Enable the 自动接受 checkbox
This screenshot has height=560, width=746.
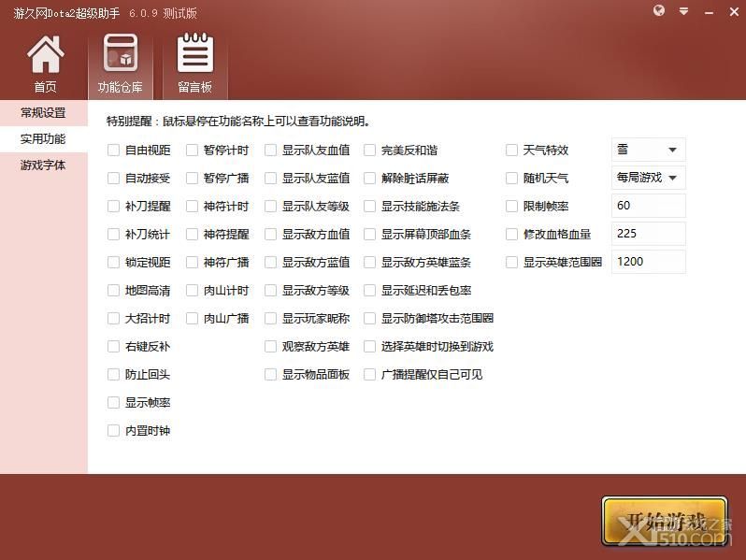pyautogui.click(x=113, y=179)
